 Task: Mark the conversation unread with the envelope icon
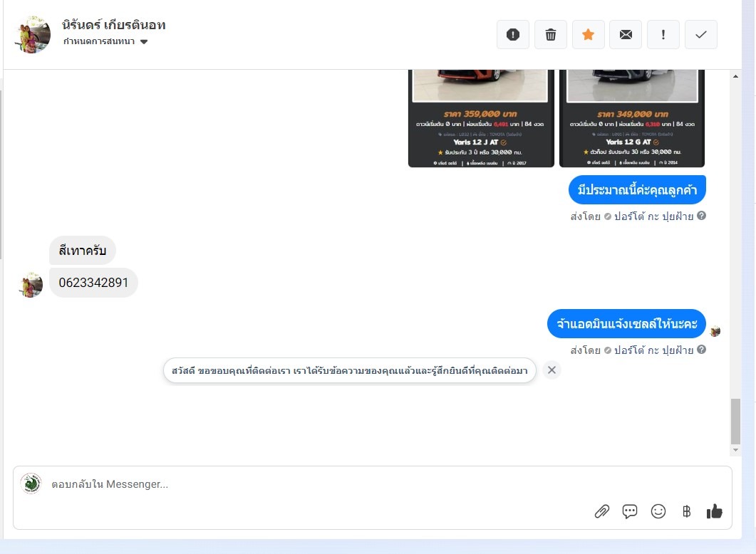[626, 35]
